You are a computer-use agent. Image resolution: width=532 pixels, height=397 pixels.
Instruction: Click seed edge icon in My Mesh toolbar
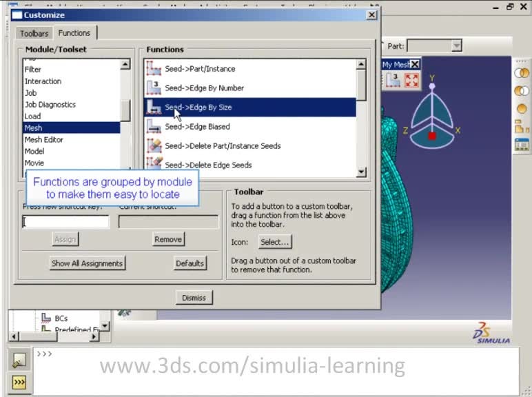click(393, 81)
